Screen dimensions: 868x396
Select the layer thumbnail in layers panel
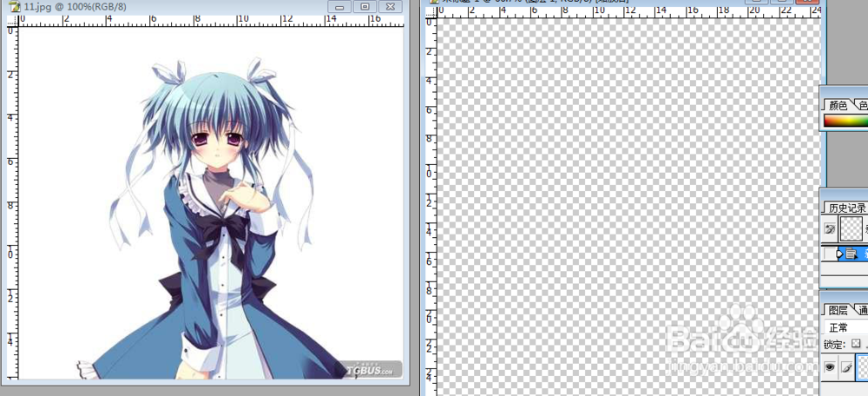(x=863, y=367)
